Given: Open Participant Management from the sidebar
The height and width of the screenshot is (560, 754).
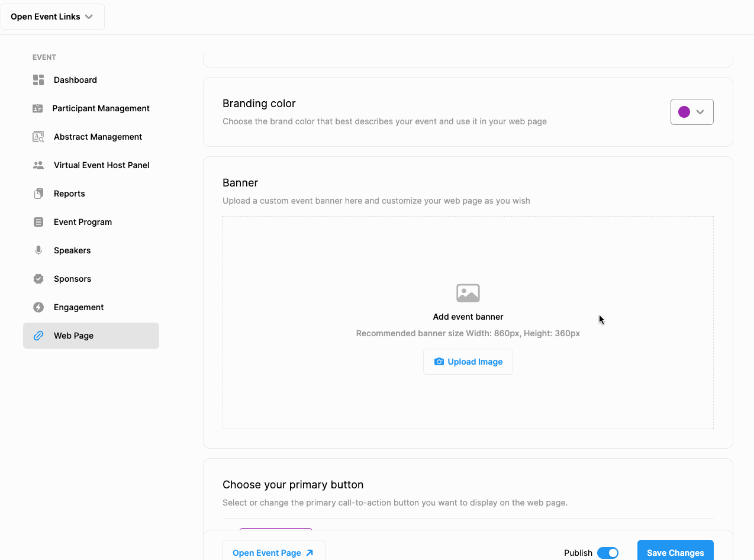Looking at the screenshot, I should 101,108.
